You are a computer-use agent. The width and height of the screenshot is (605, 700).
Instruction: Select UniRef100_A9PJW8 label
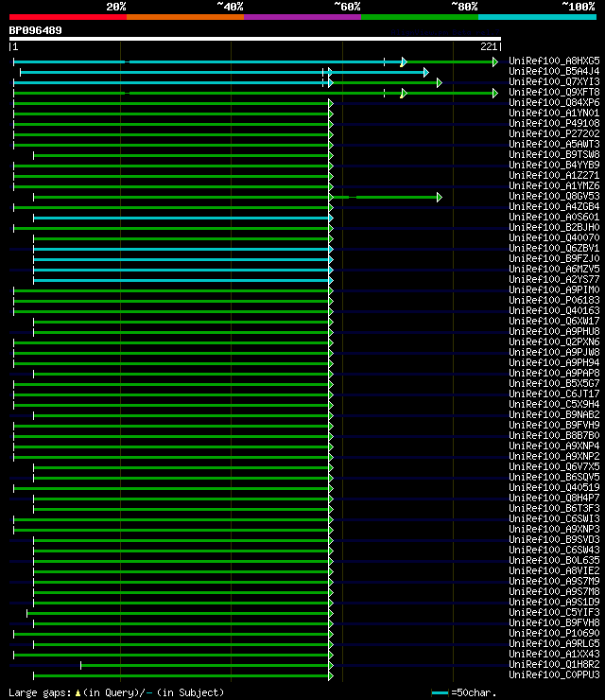click(554, 352)
